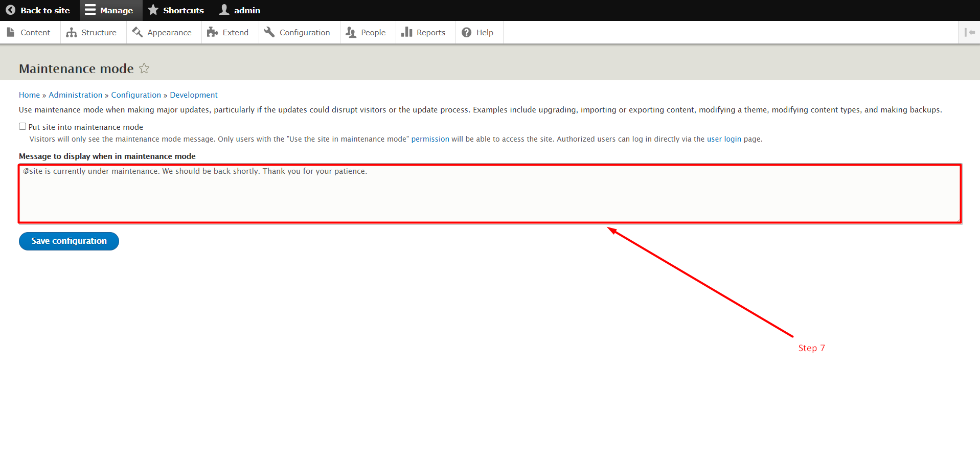
Task: Click the Structure hierarchy icon
Action: pyautogui.click(x=72, y=33)
